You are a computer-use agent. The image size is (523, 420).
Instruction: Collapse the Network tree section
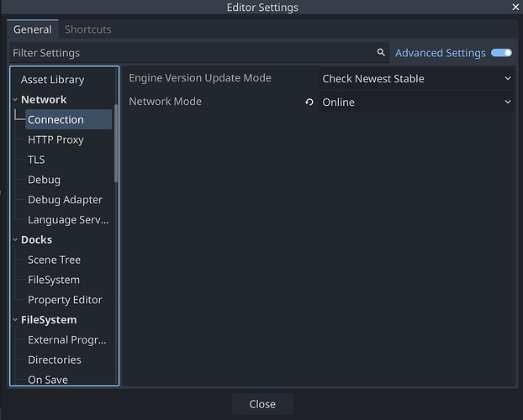pos(15,100)
